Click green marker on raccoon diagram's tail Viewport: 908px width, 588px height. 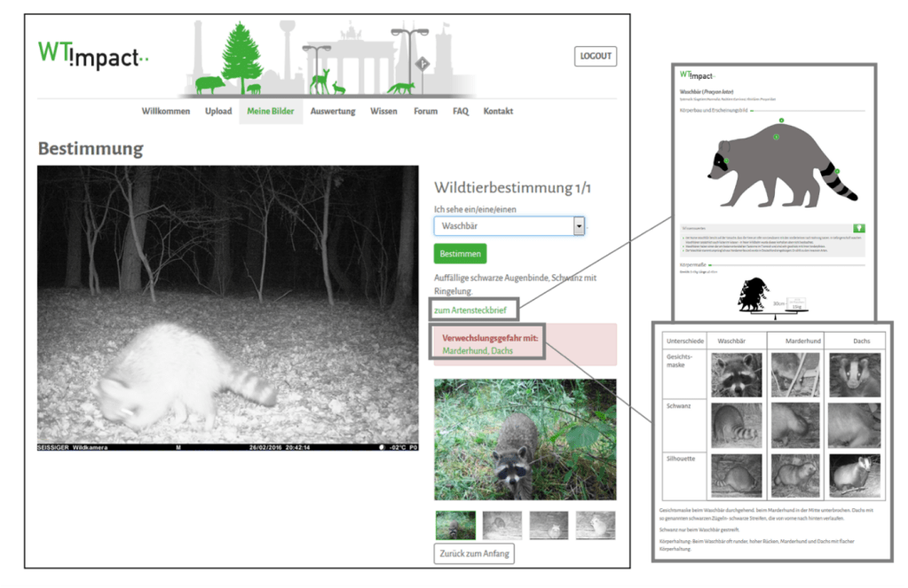[x=835, y=171]
